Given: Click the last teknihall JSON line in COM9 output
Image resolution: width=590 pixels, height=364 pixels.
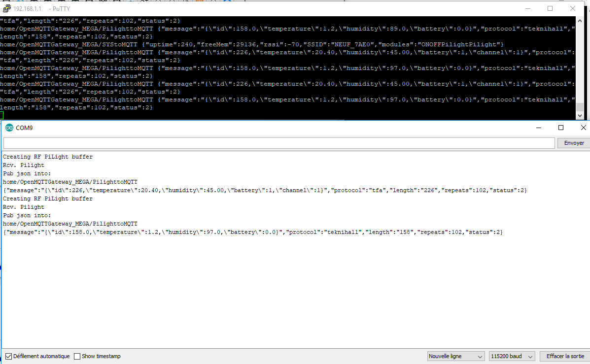Looking at the screenshot, I should coord(252,232).
